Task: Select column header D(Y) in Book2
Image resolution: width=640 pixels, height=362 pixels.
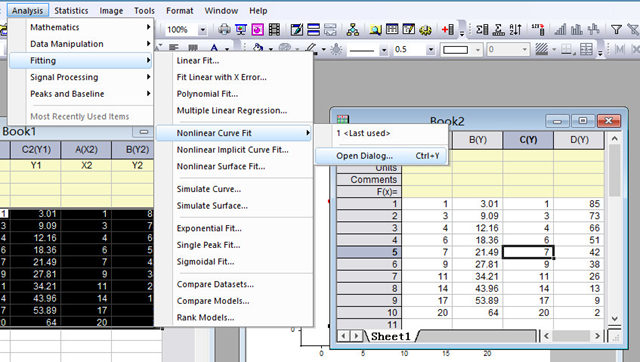Action: pos(579,140)
